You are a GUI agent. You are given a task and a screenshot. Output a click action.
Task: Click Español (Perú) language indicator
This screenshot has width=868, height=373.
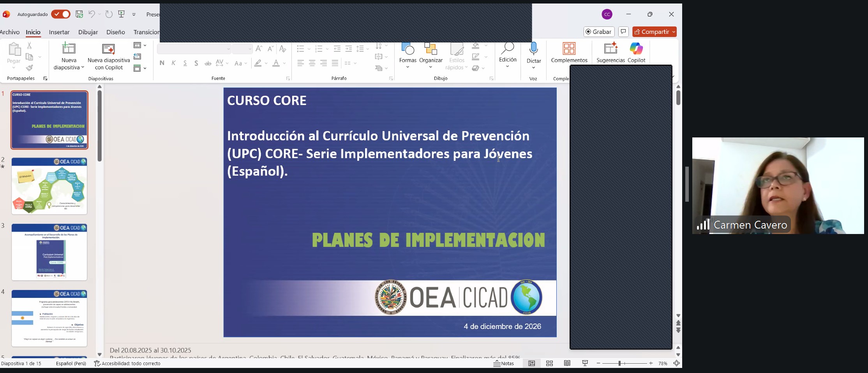[71, 363]
